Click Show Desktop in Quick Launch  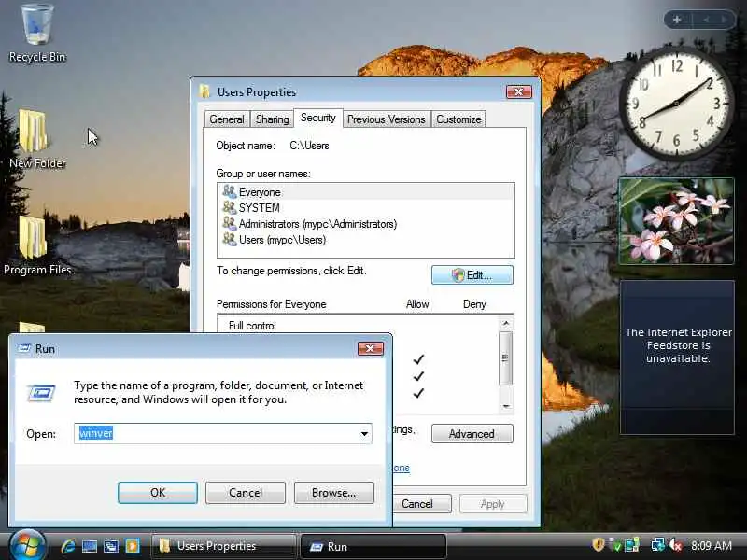point(90,546)
